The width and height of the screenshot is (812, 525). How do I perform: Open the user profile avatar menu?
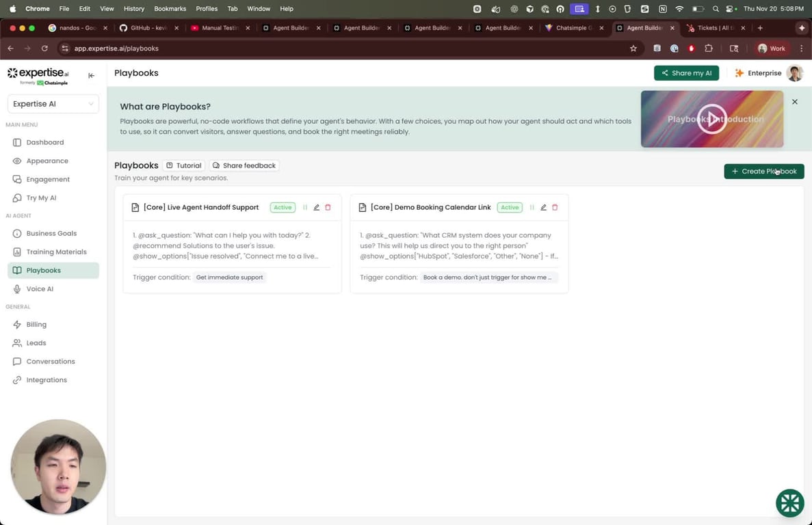click(794, 73)
